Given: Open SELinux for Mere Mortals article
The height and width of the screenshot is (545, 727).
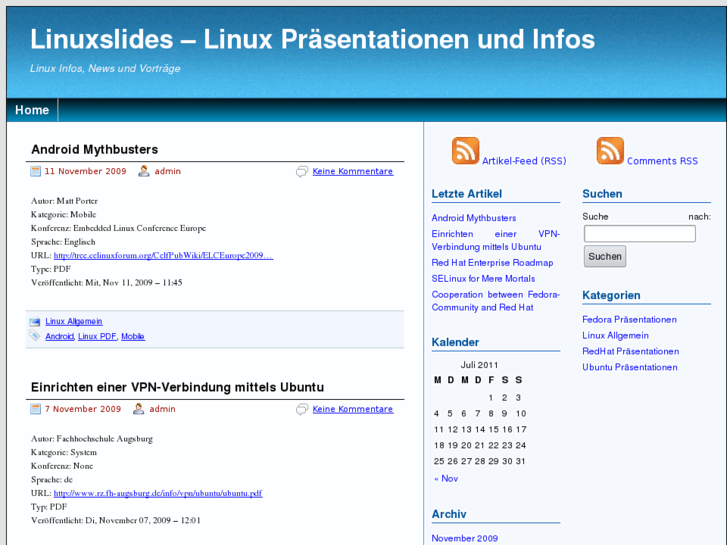Looking at the screenshot, I should pos(483,279).
